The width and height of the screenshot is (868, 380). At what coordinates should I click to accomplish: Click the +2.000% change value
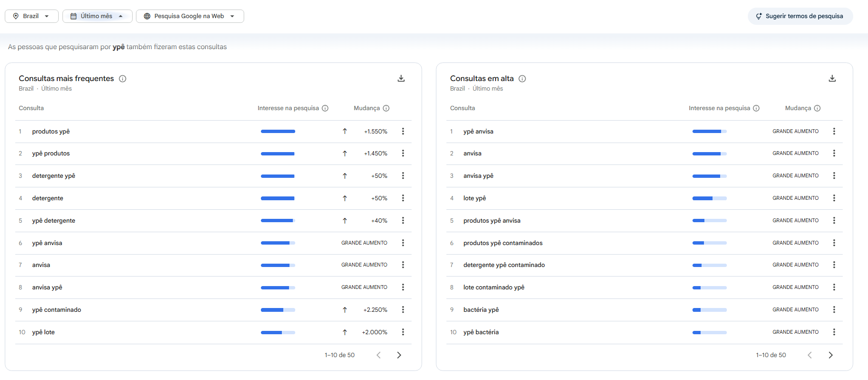coord(375,332)
